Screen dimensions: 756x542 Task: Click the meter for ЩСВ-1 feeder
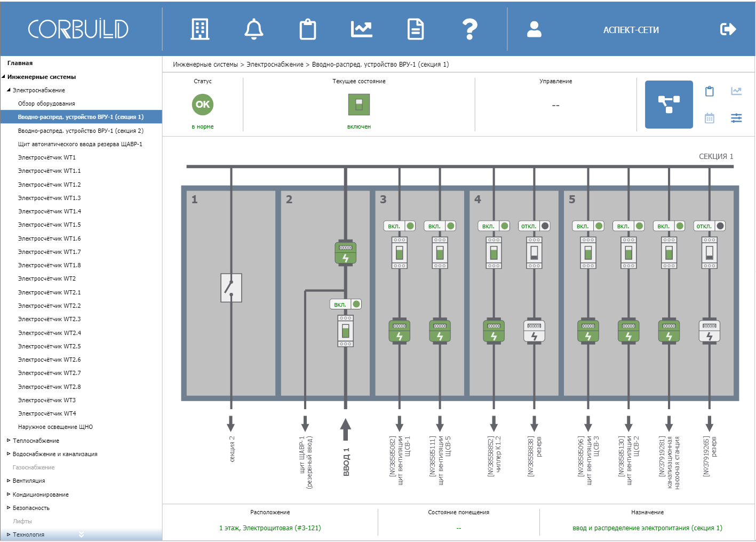pos(400,331)
